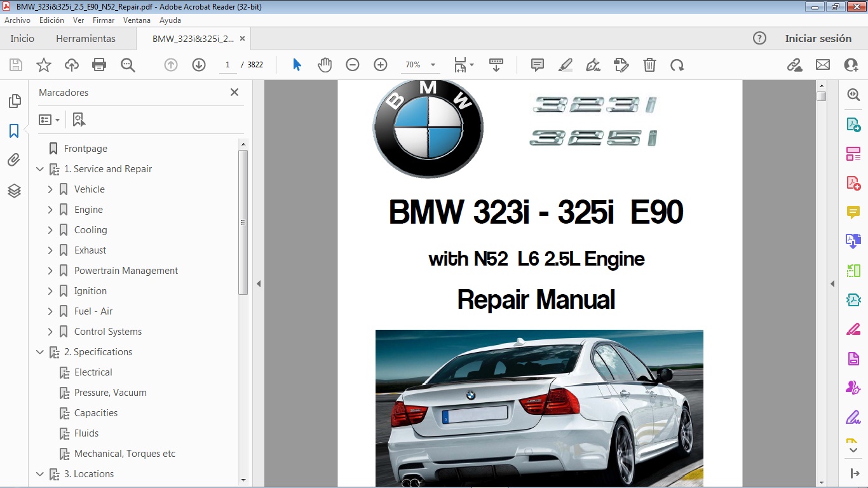Screen dimensions: 868x488
Task: Collapse the right tools pane arrow
Action: click(832, 283)
